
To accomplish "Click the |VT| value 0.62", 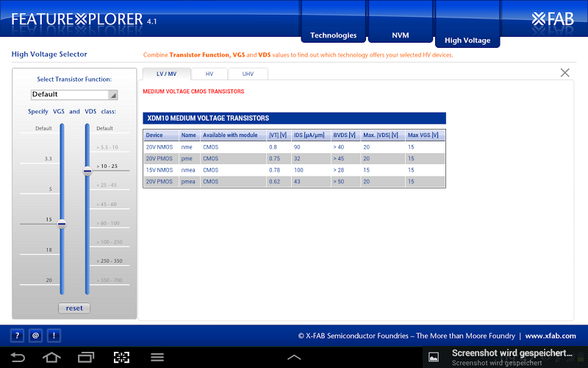I will 274,182.
